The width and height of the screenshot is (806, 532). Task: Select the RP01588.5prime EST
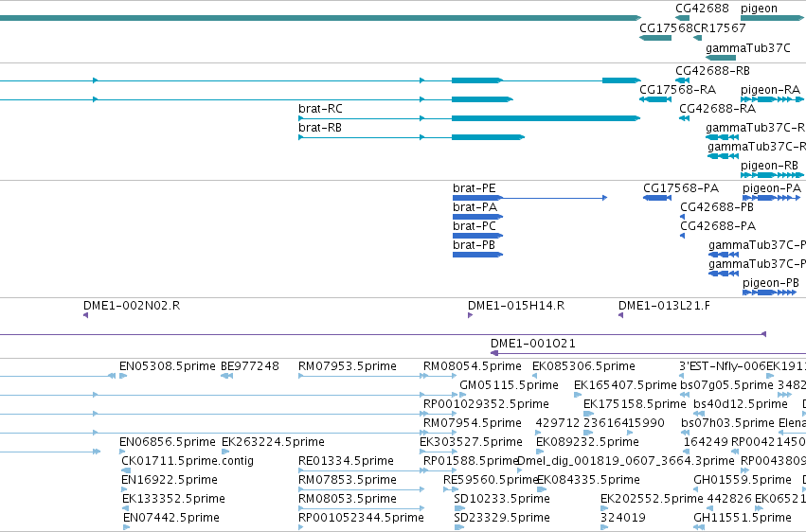coord(439,471)
